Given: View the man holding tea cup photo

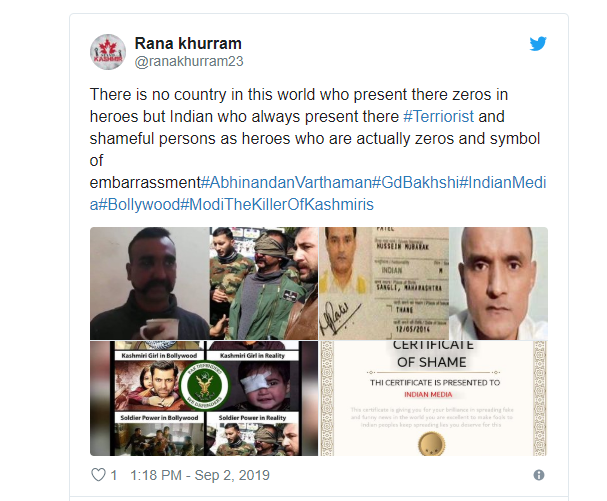Looking at the screenshot, I should pyautogui.click(x=150, y=283).
